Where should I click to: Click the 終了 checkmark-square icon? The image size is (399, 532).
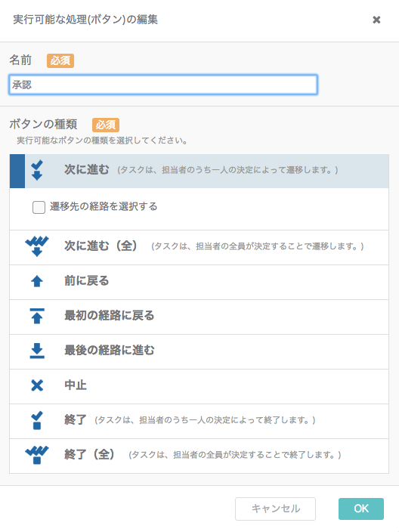[x=37, y=420]
